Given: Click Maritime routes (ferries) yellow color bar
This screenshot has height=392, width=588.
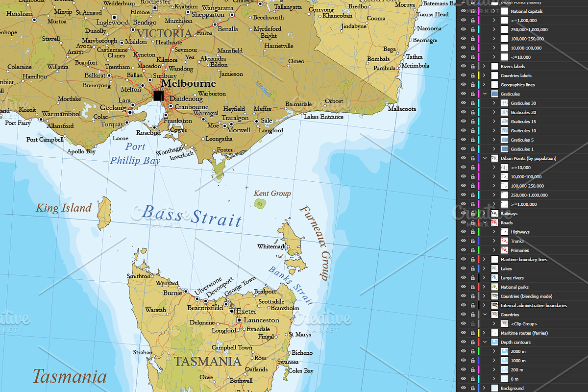Looking at the screenshot, I should tap(478, 333).
